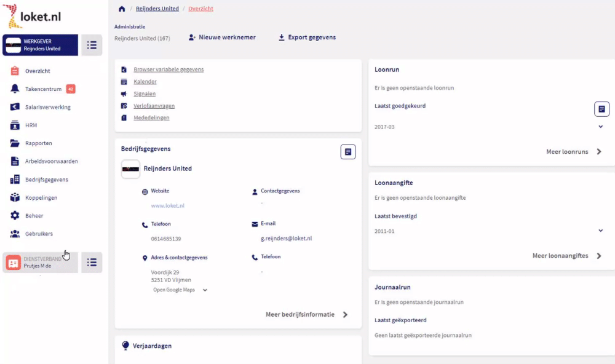Open the employer list menu icon
Viewport: 615px width, 364px height.
(92, 45)
